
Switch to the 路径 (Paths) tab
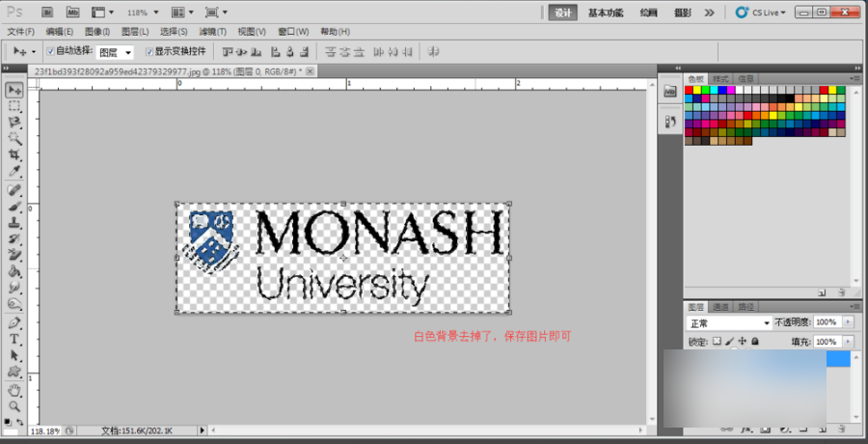pyautogui.click(x=744, y=307)
